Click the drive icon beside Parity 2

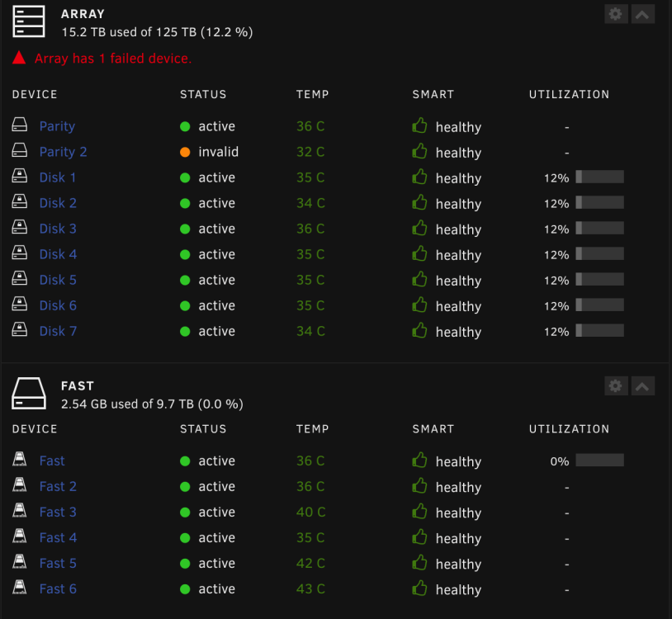[x=19, y=150]
